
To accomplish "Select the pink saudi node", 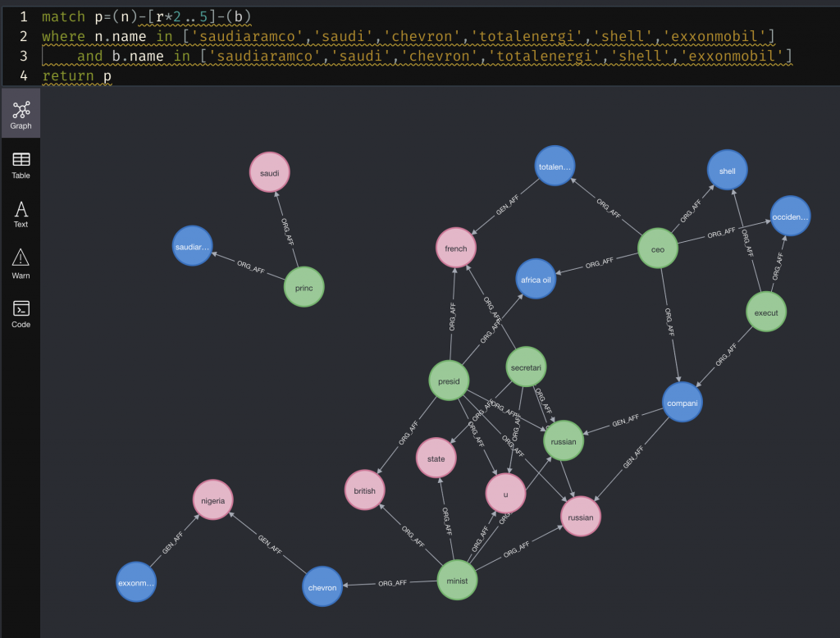I will pyautogui.click(x=269, y=172).
